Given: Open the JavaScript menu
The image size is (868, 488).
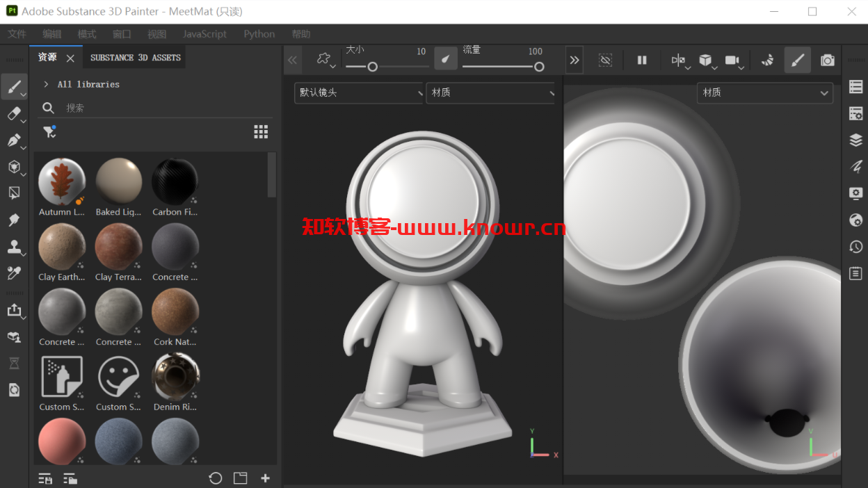Looking at the screenshot, I should click(204, 34).
